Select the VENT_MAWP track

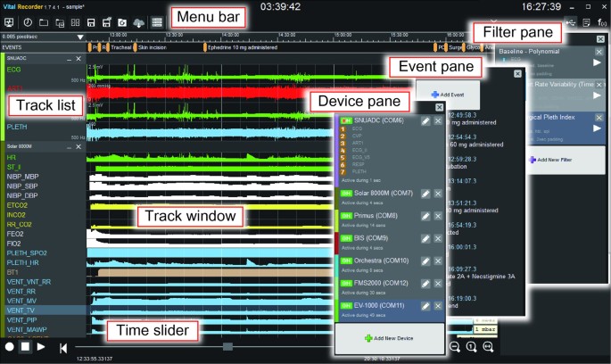pyautogui.click(x=27, y=329)
